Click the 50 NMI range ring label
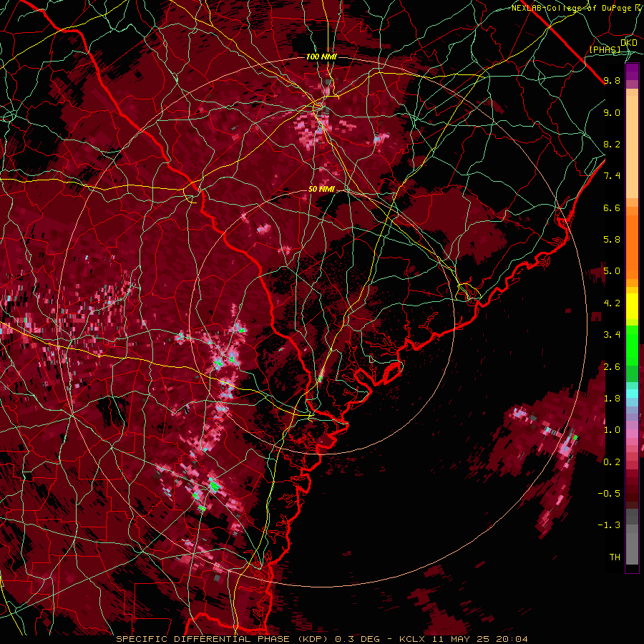The height and width of the screenshot is (644, 644). coord(321,189)
